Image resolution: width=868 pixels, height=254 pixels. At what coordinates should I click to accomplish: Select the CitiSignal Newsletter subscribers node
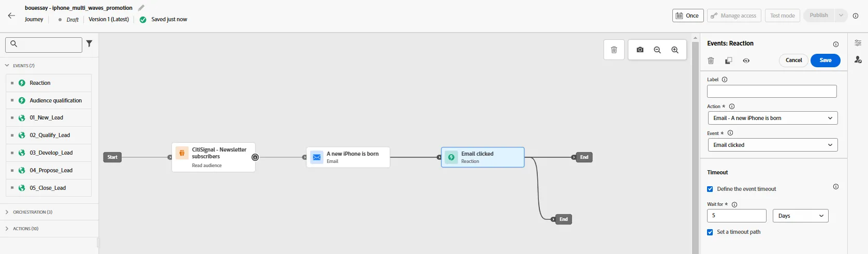tap(213, 157)
